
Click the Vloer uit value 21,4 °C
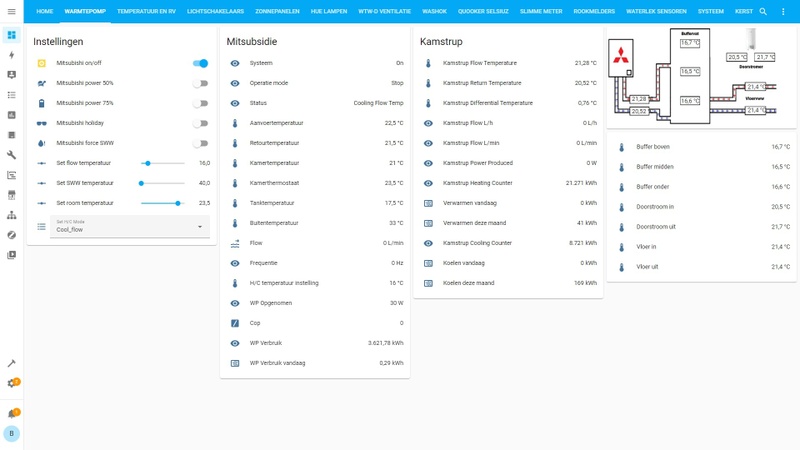780,267
